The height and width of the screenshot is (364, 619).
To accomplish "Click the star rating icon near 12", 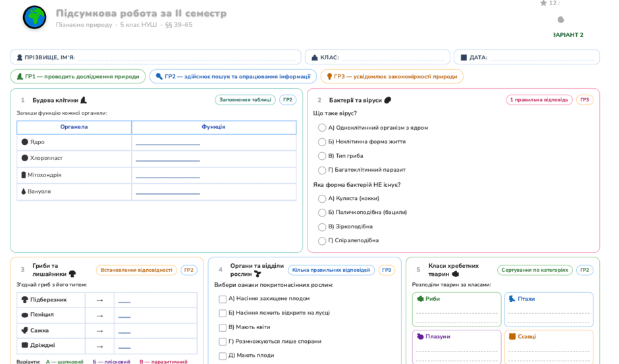I will pyautogui.click(x=543, y=3).
